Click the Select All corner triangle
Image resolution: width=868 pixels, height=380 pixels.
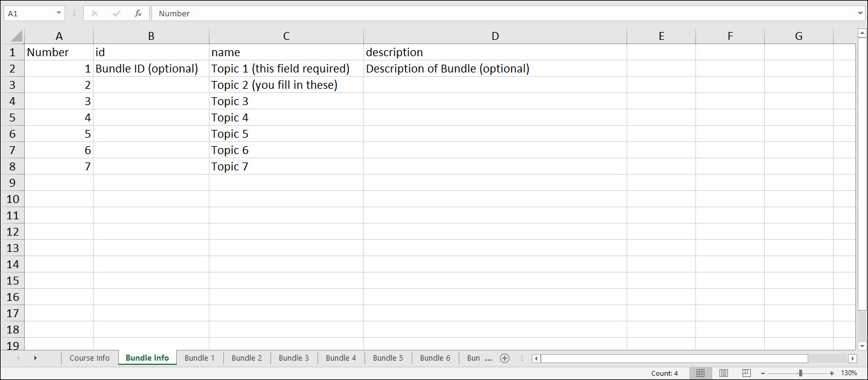point(16,36)
